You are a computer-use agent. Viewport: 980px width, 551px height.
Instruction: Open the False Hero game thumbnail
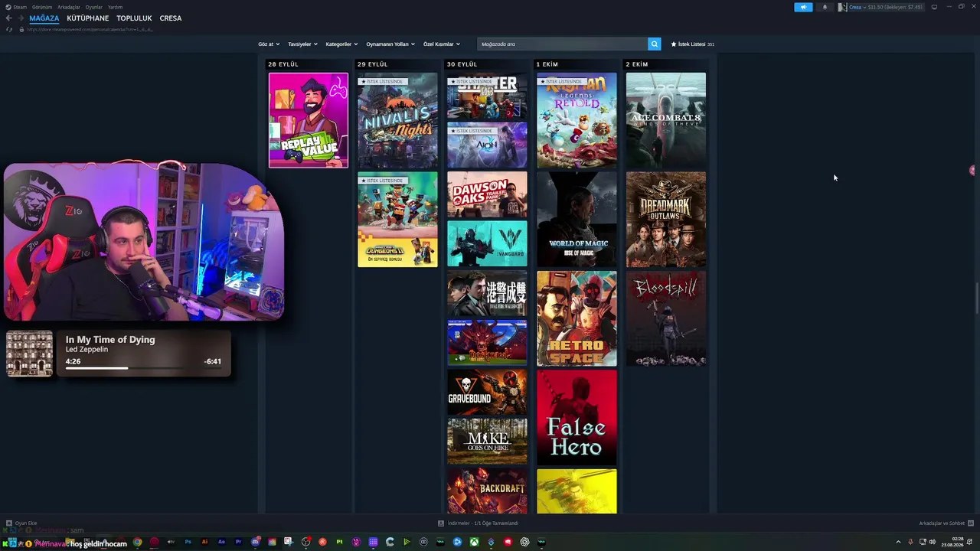point(577,418)
